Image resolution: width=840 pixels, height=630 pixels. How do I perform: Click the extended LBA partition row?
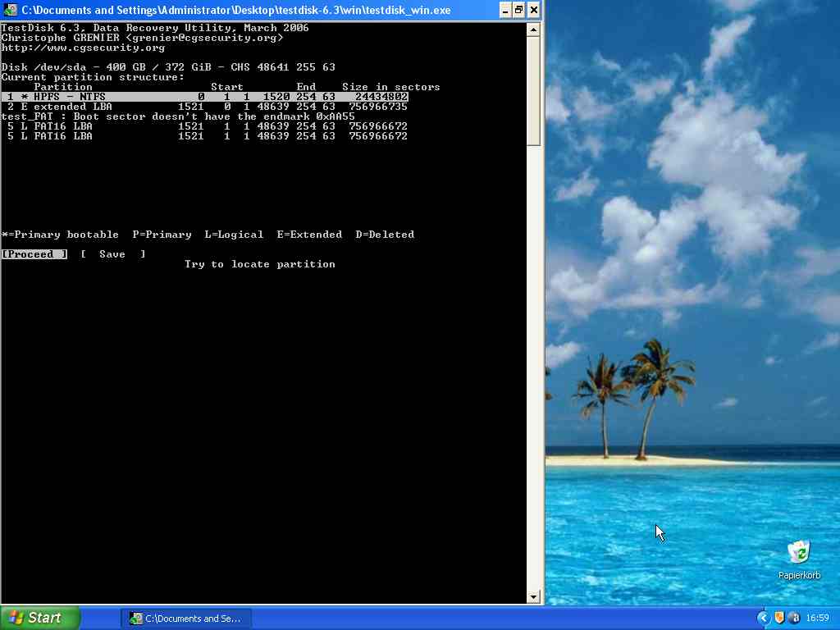coord(204,107)
